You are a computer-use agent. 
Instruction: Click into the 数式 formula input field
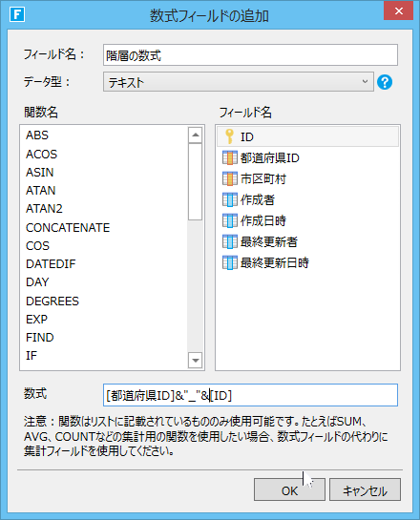click(250, 395)
